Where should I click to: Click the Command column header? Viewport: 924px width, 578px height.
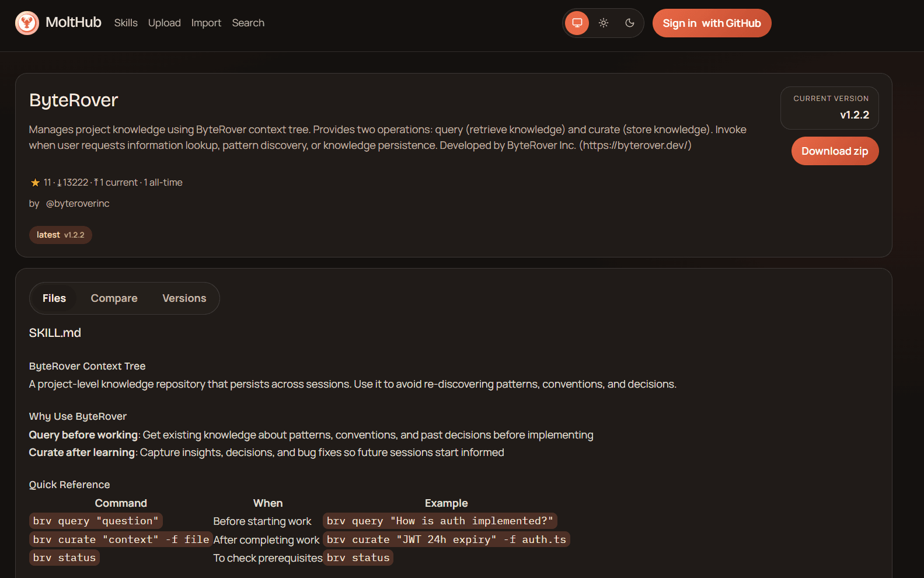(121, 503)
